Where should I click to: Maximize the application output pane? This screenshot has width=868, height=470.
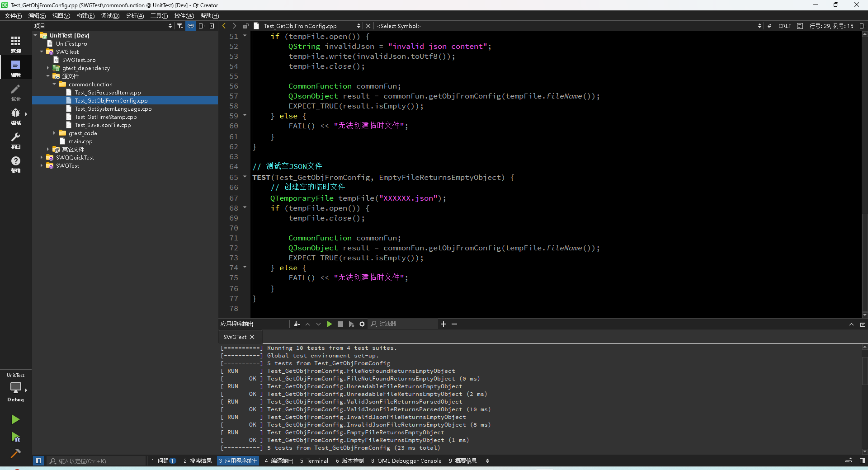click(x=863, y=324)
